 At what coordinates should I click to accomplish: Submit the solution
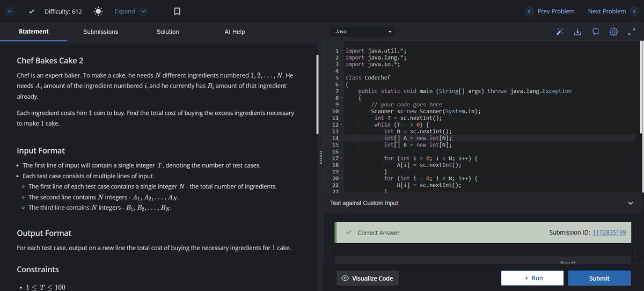[599, 278]
